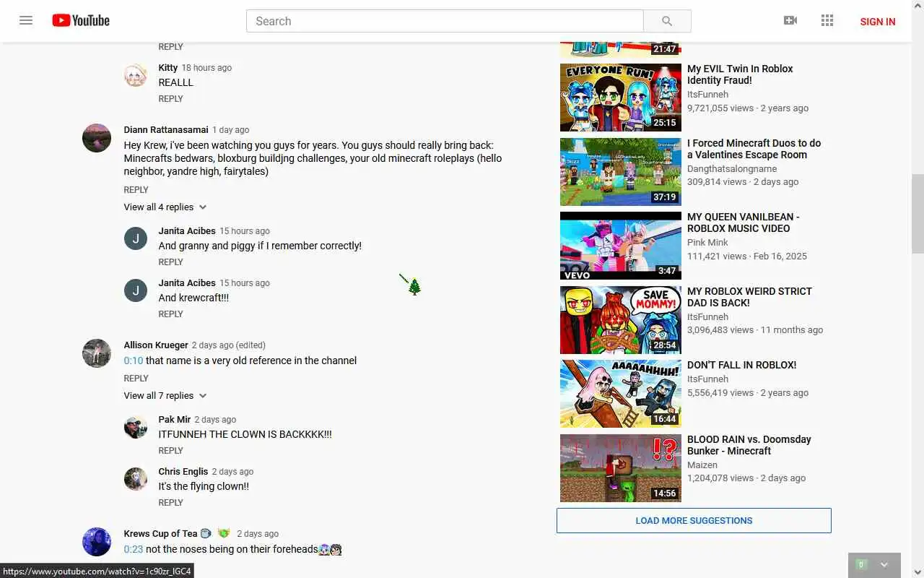Click Pak Mir's avatar
Image resolution: width=924 pixels, height=578 pixels.
[x=136, y=427]
